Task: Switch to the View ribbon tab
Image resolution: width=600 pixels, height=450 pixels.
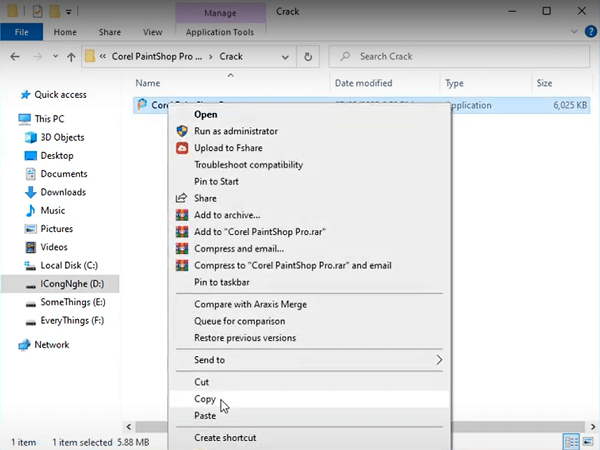Action: (x=153, y=32)
